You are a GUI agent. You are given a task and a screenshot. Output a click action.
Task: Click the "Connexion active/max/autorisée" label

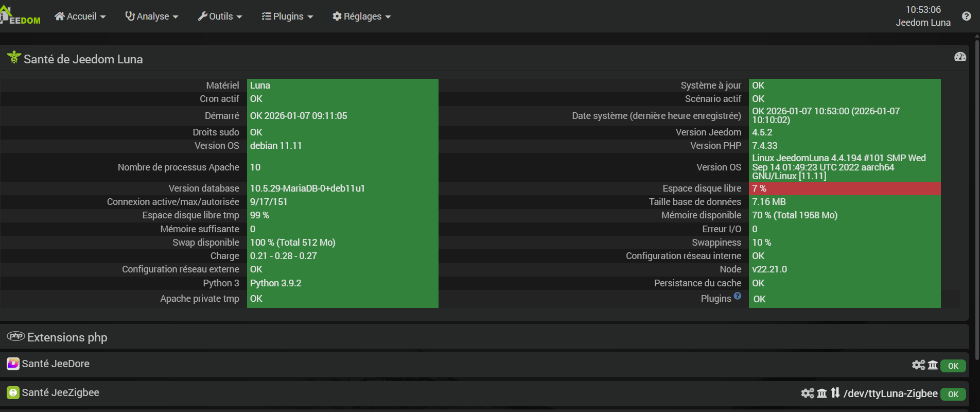click(x=173, y=202)
